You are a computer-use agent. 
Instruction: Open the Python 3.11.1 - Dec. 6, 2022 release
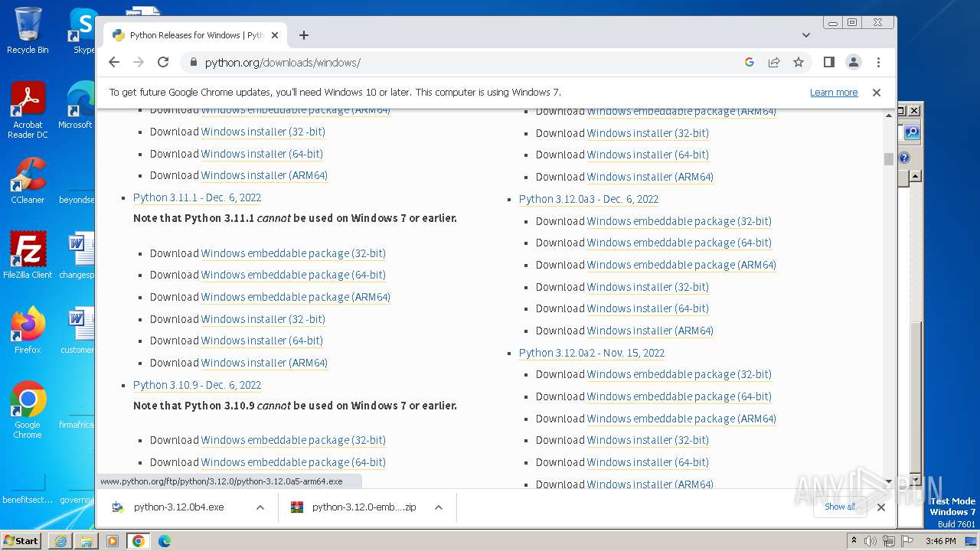[x=197, y=197]
